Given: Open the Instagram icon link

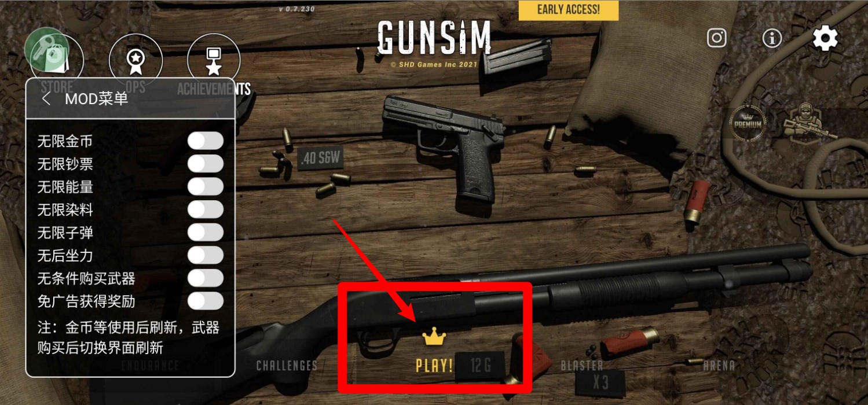Looking at the screenshot, I should point(717,38).
